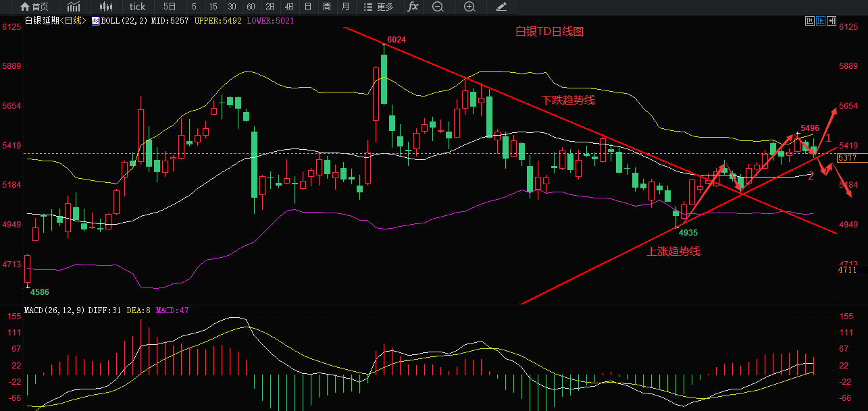The image size is (868, 411).
Task: Select the pencil drawing tool
Action: (x=501, y=7)
